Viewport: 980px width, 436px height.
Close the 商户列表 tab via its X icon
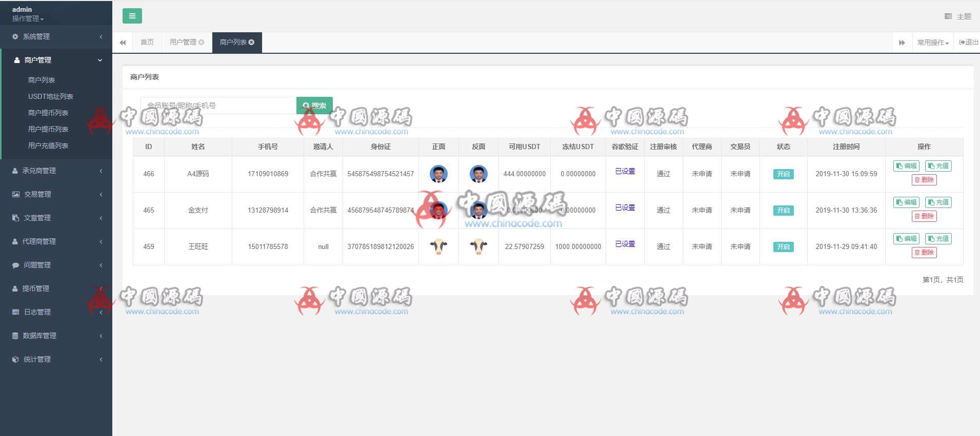(x=252, y=42)
